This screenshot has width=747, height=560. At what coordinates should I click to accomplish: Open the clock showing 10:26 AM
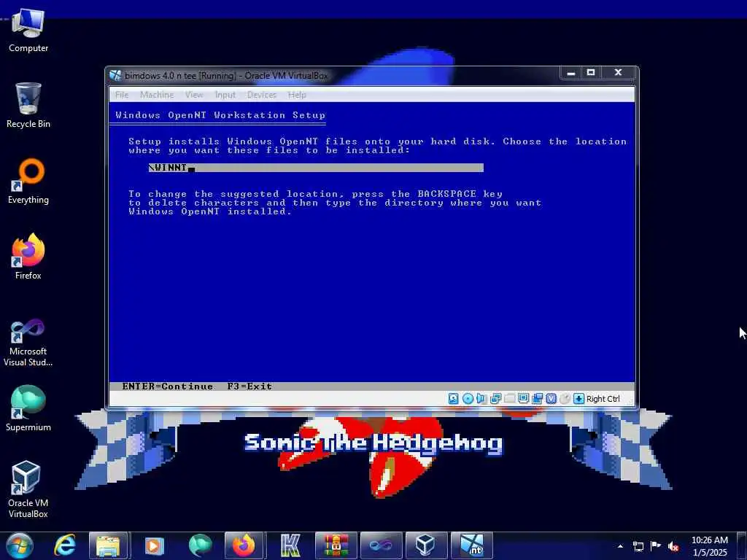[710, 546]
